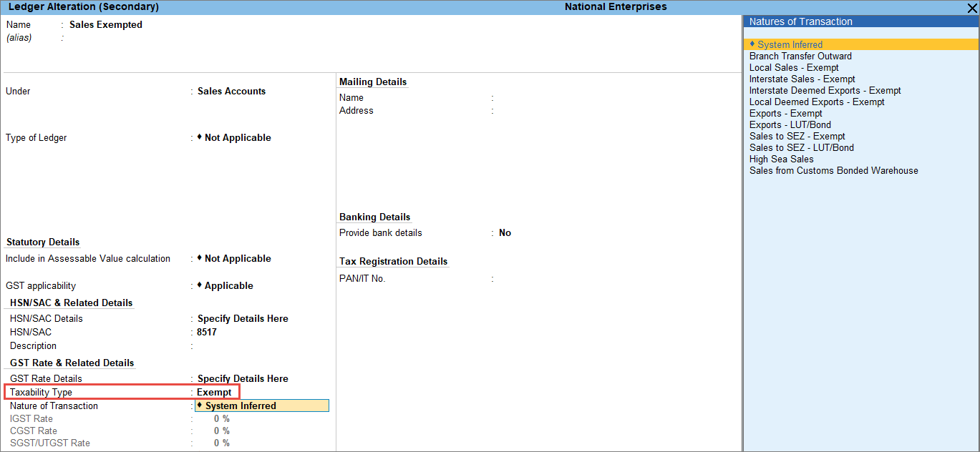
Task: Click the Address label under Mailing Details
Action: click(356, 110)
